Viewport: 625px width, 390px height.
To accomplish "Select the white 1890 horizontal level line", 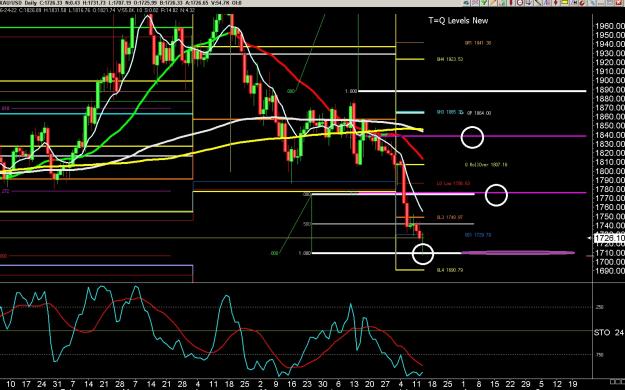I will (x=472, y=91).
